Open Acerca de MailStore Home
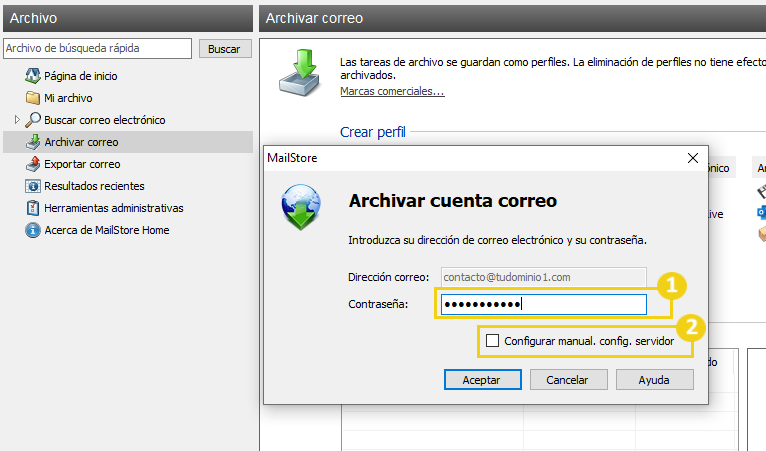Viewport: 766px width, 451px height. point(106,230)
